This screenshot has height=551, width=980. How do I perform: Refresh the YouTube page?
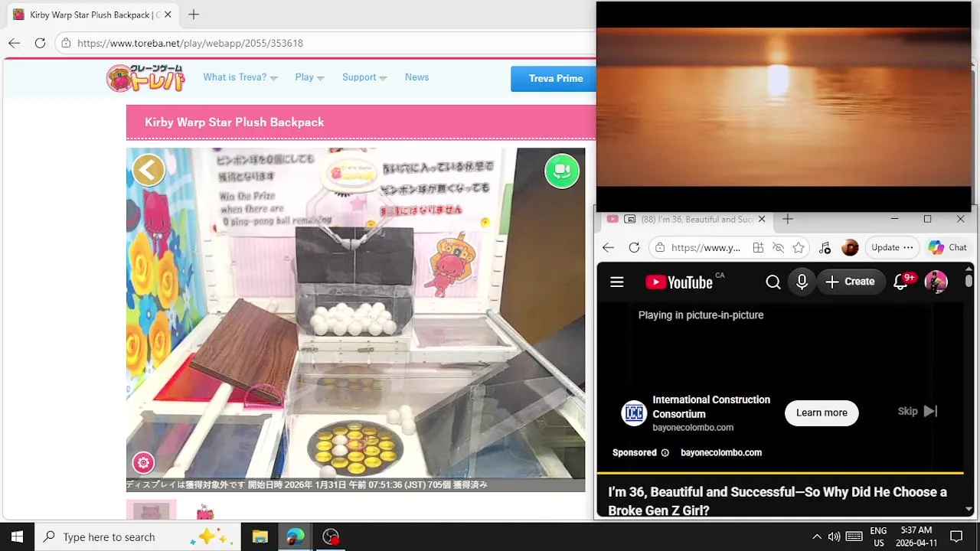[x=634, y=247]
